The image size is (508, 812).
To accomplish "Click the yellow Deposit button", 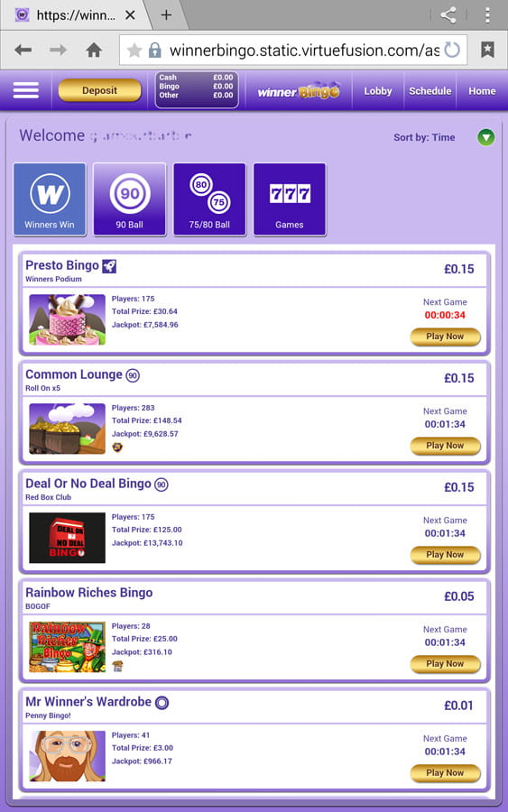I will [x=99, y=90].
